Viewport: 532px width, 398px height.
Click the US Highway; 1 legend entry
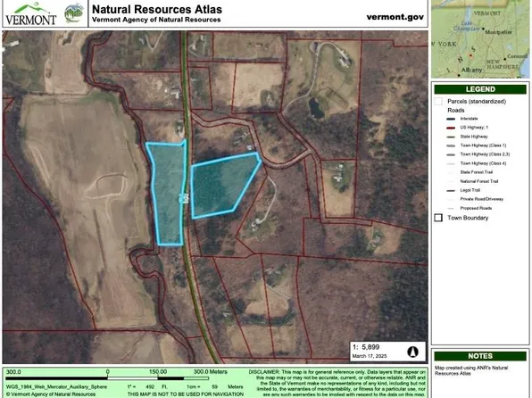[467, 128]
